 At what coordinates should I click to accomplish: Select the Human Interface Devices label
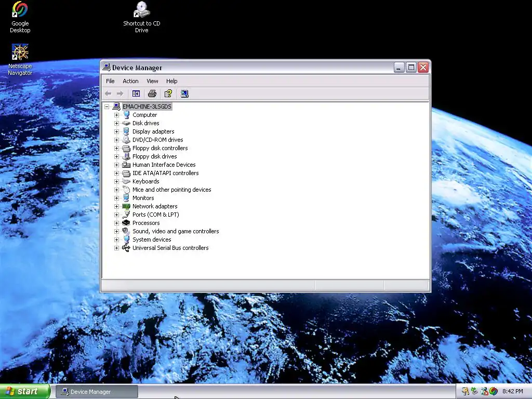164,165
